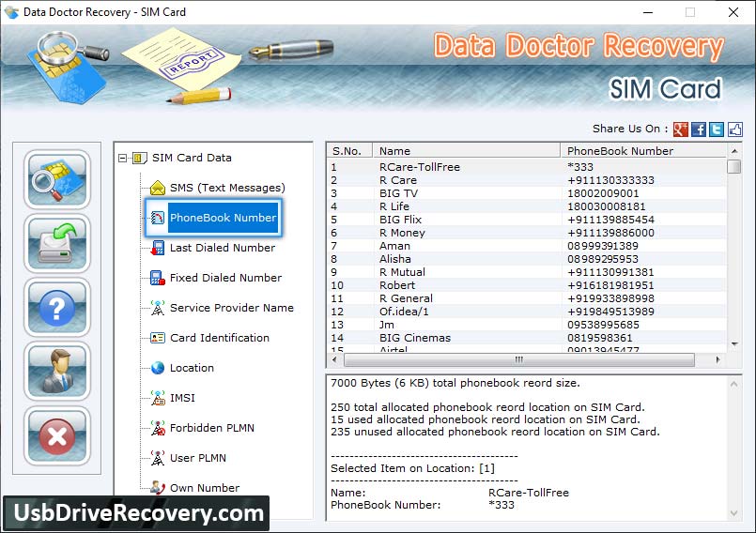Click the PhoneBook Number tree icon
The height and width of the screenshot is (533, 756).
coord(158,218)
